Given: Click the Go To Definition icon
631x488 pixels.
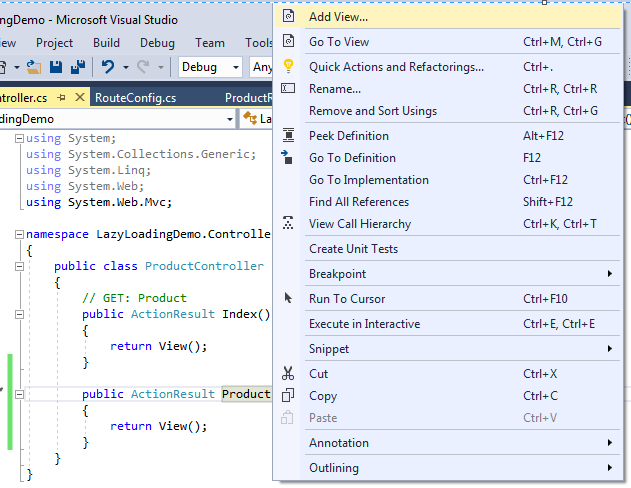Looking at the screenshot, I should [287, 157].
